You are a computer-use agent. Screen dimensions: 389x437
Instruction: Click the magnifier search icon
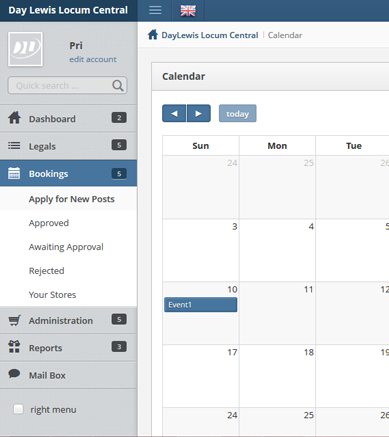118,86
